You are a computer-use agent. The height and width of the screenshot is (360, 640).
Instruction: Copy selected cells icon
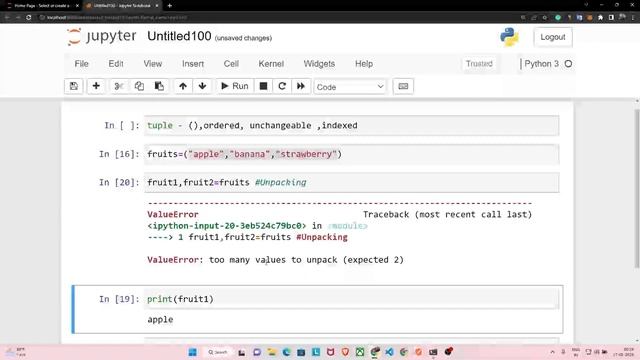point(139,86)
